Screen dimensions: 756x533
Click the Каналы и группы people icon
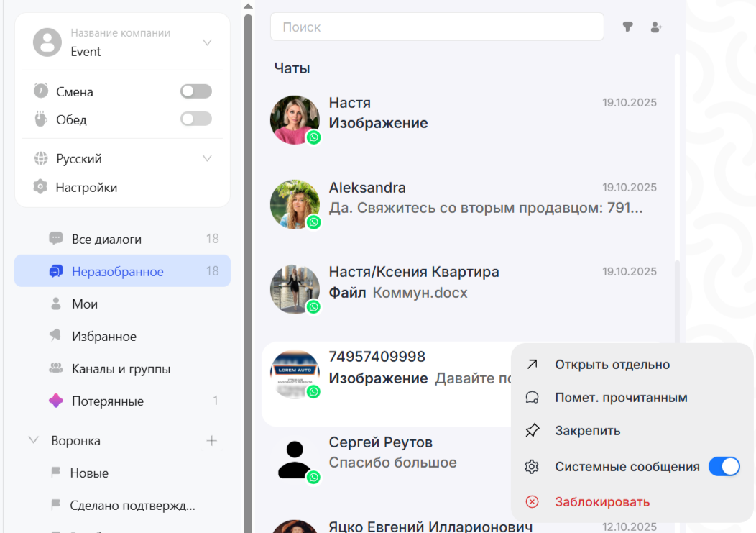55,368
